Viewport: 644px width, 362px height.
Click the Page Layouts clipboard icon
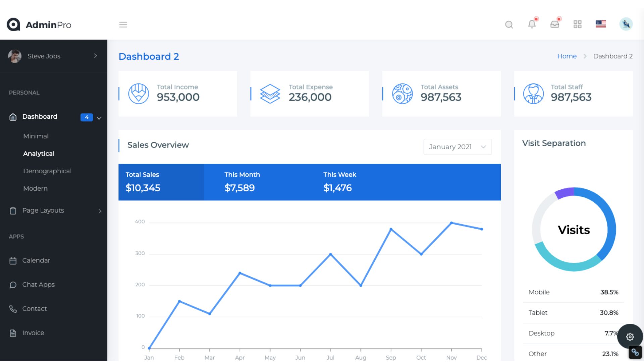pos(13,211)
